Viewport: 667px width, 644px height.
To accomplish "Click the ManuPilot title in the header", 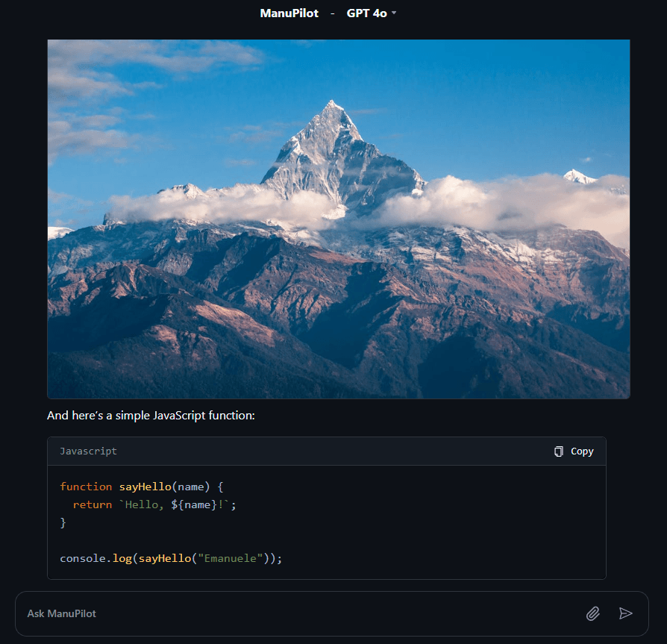I will 289,13.
